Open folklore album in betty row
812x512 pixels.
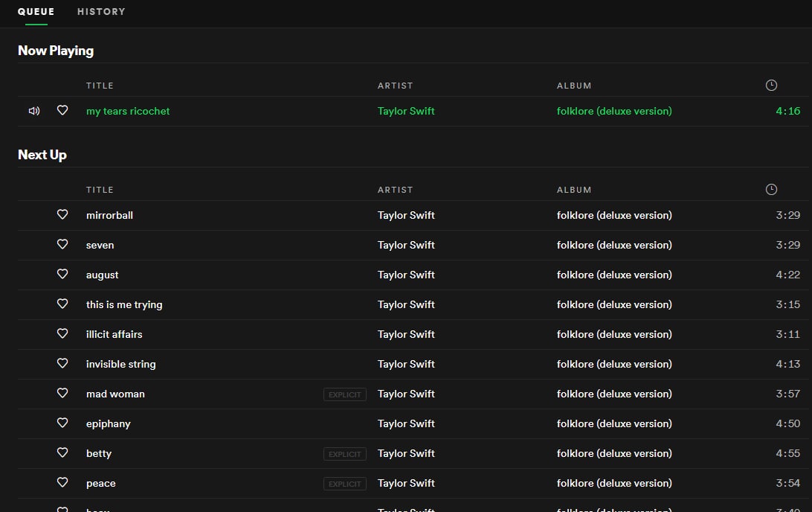click(614, 453)
